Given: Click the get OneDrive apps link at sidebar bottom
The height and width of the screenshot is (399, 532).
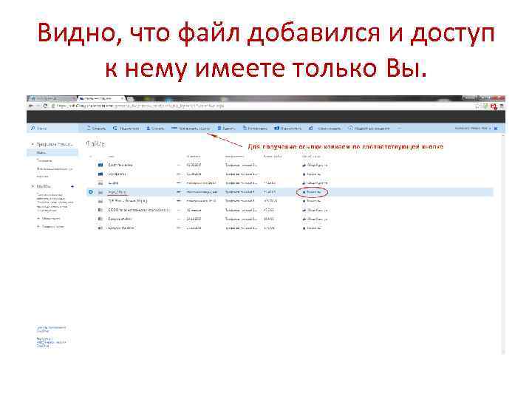Looking at the screenshot, I should click(x=51, y=329).
